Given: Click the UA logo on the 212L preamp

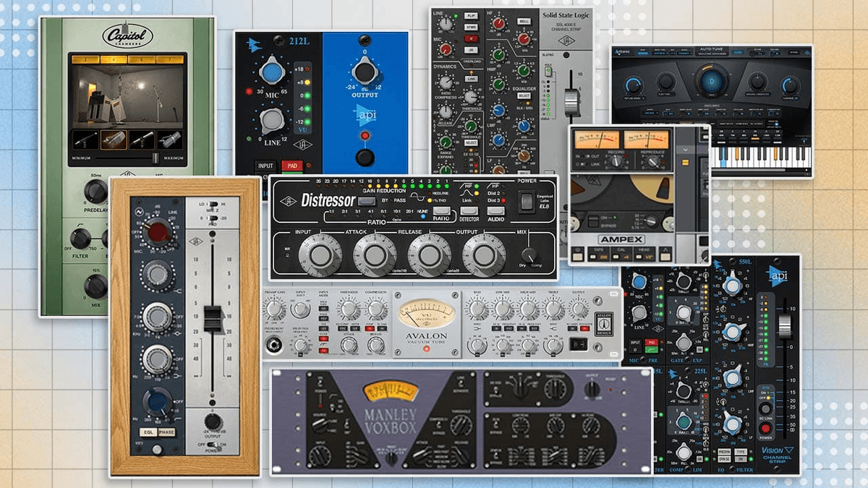Looking at the screenshot, I should point(302,144).
